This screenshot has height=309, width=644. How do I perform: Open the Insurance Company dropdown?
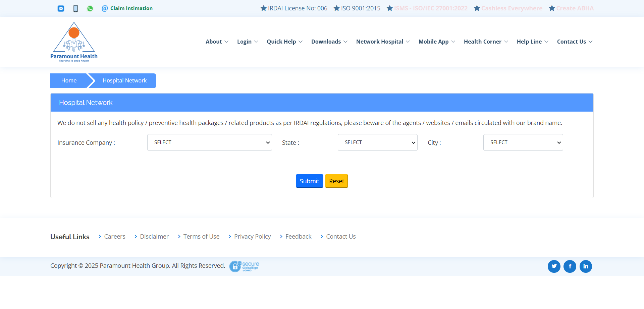[x=210, y=142]
